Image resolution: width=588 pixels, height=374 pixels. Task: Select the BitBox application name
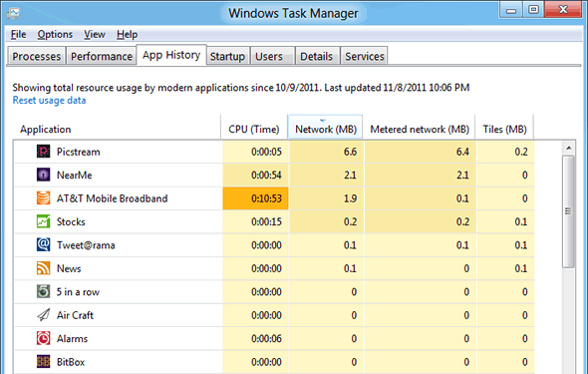(x=71, y=362)
